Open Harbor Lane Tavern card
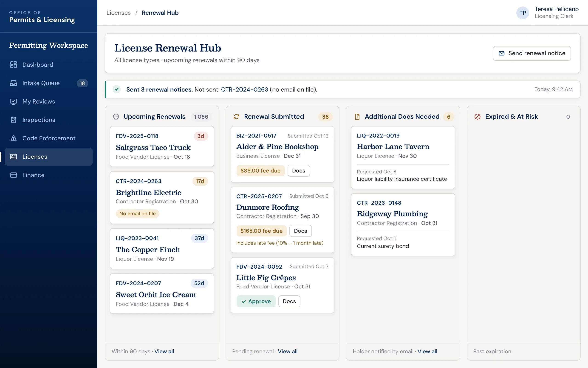 (403, 158)
